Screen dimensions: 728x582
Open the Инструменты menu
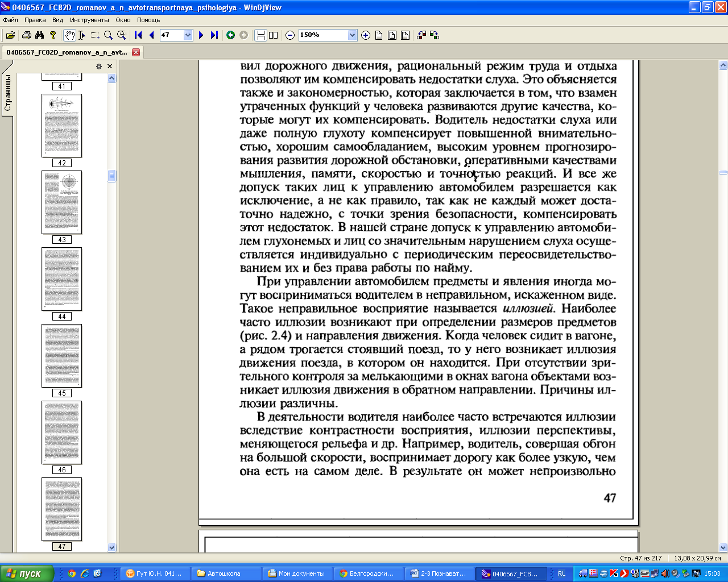tap(89, 20)
